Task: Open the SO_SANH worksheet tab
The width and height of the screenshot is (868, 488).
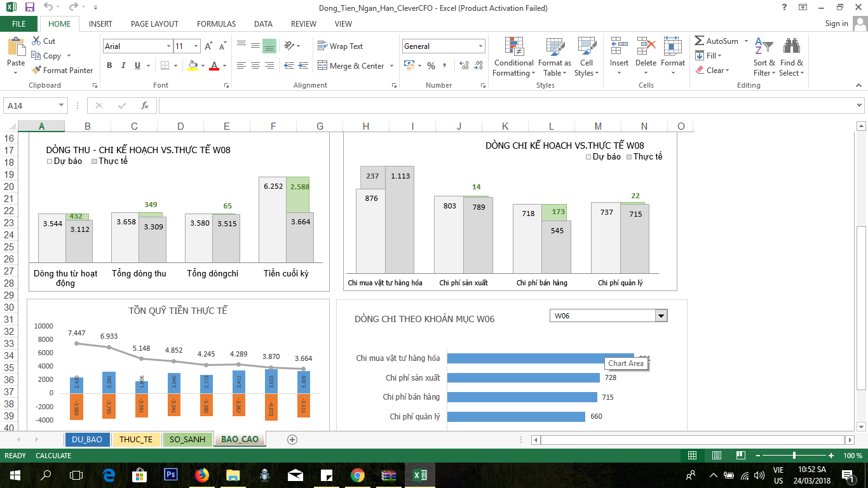Action: point(187,439)
